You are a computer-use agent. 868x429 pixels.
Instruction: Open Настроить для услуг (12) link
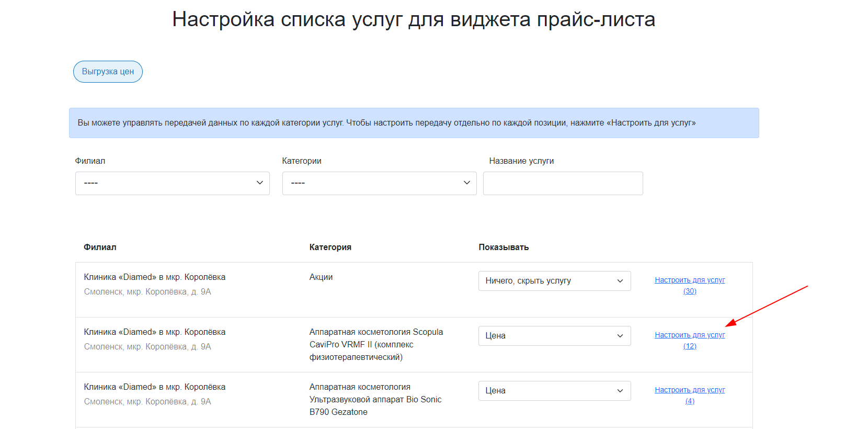tap(690, 341)
